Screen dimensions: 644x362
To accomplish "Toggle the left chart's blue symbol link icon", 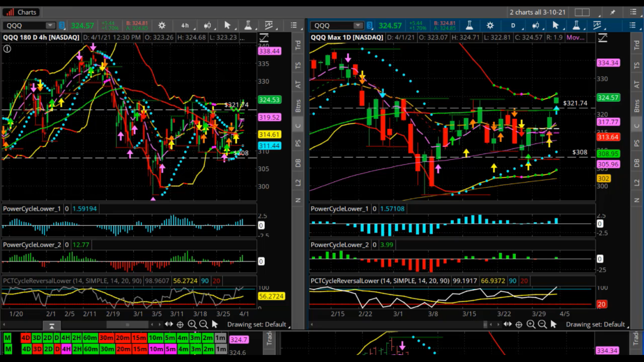I will pos(62,25).
